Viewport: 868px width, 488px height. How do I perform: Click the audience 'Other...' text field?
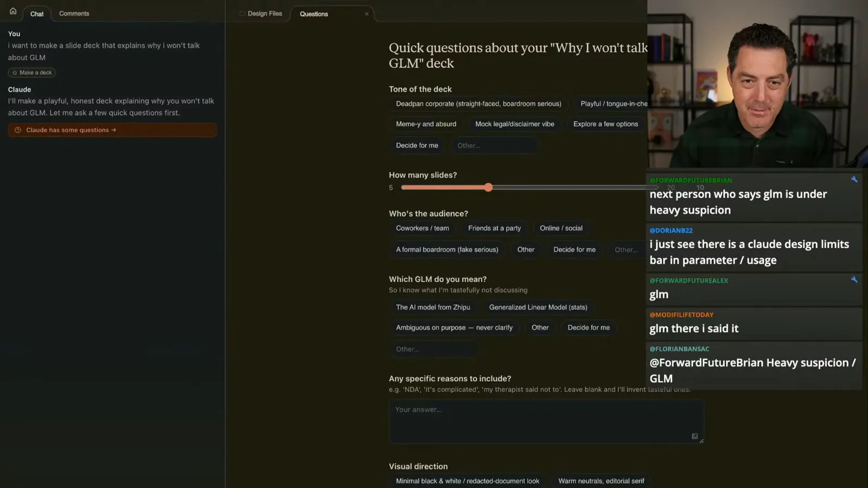click(x=628, y=249)
